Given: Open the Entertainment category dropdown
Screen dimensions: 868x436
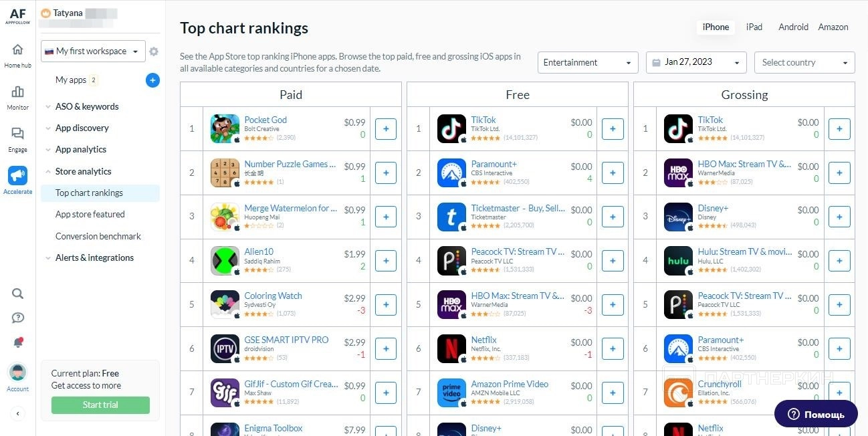Looking at the screenshot, I should pyautogui.click(x=588, y=63).
